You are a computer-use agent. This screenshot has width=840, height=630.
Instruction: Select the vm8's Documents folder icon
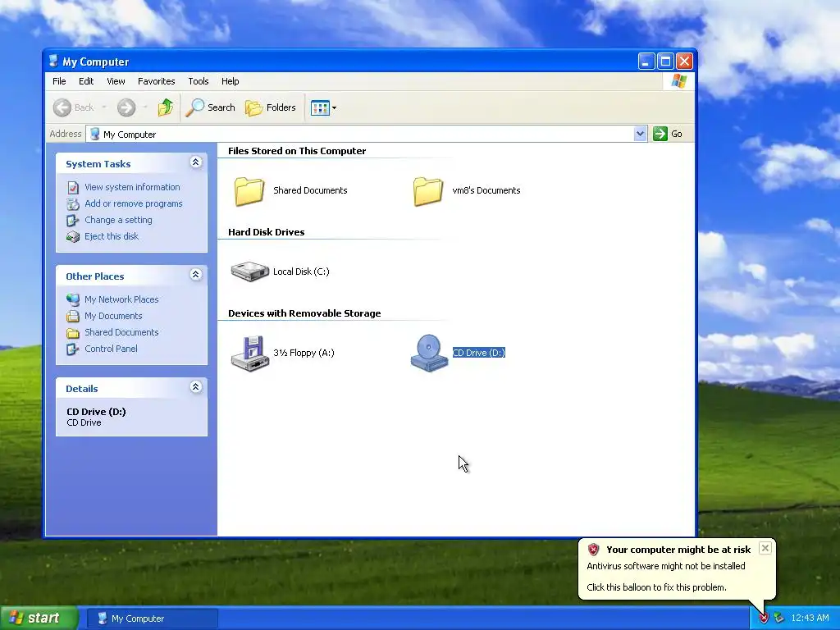[428, 191]
